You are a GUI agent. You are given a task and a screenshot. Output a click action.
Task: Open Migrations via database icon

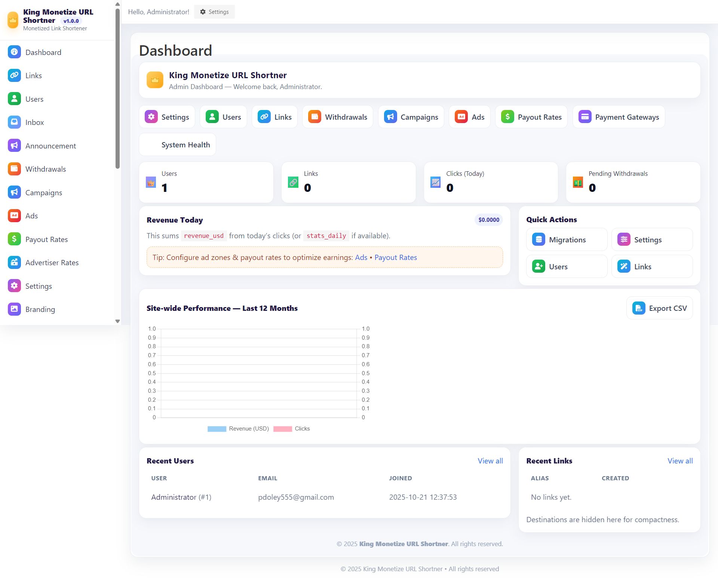[x=538, y=240]
